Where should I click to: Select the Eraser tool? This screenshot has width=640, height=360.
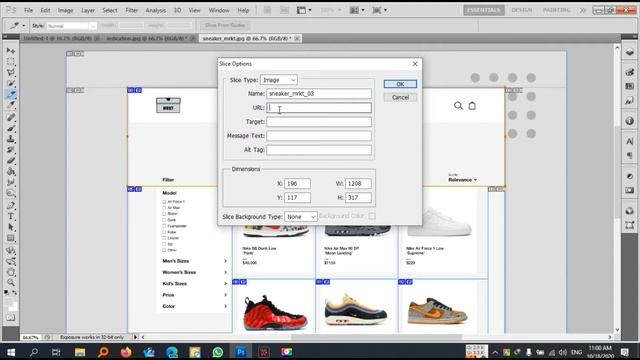(x=11, y=161)
